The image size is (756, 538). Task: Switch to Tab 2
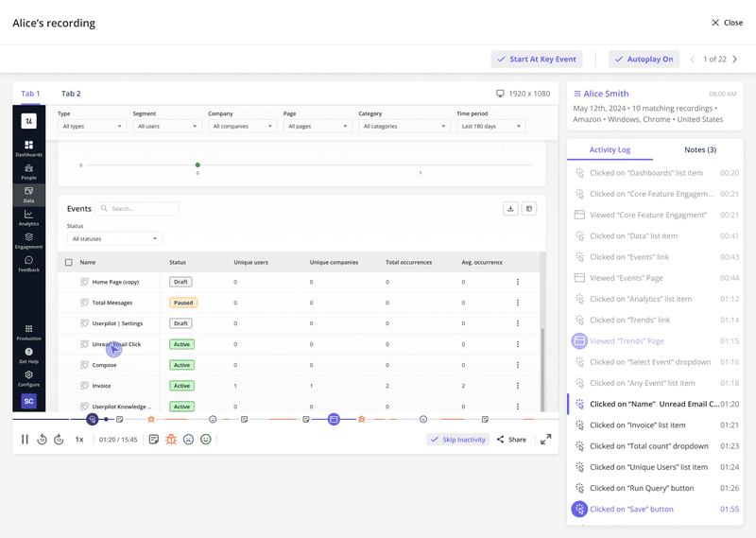click(x=71, y=94)
